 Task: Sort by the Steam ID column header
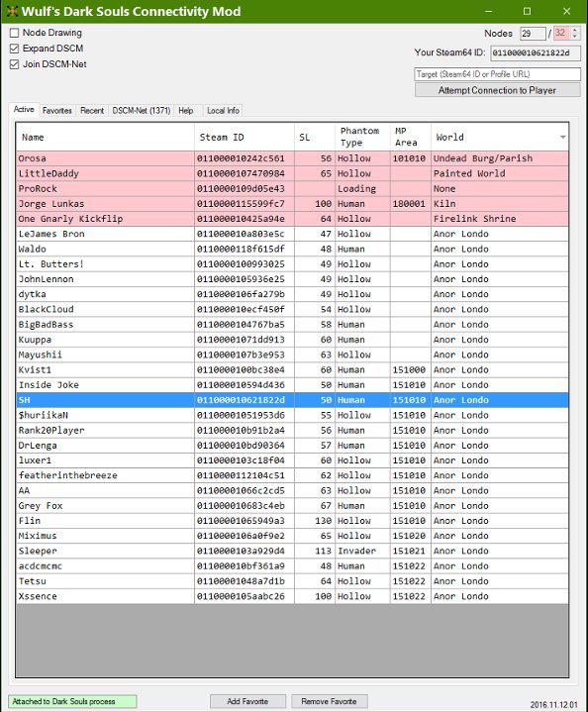click(x=245, y=137)
